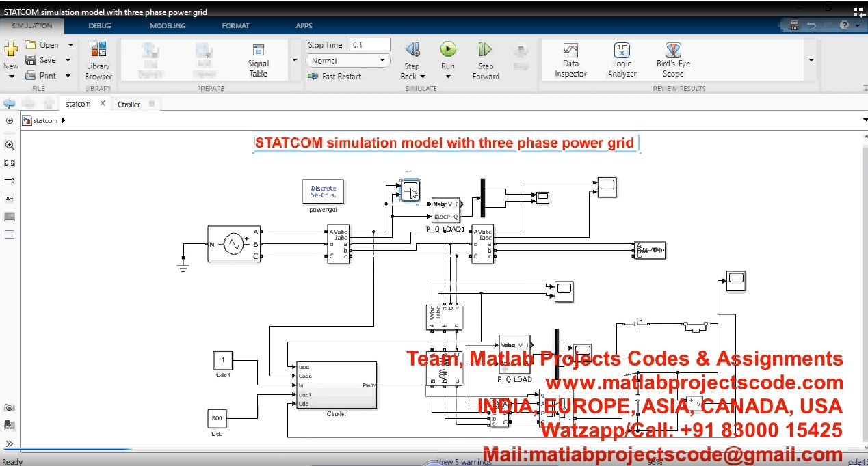Viewport: 868px width, 466px height.
Task: Click the Annotation tool icon
Action: (10, 199)
